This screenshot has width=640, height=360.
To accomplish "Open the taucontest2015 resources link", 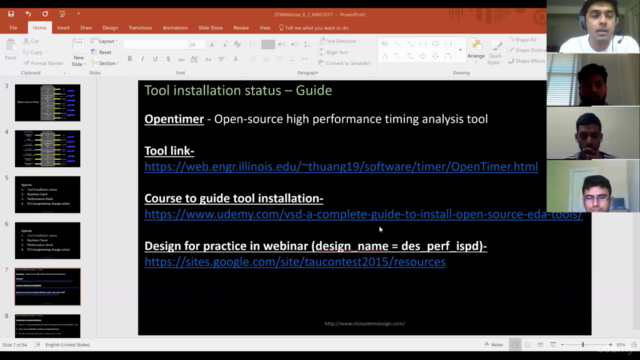I will [295, 262].
